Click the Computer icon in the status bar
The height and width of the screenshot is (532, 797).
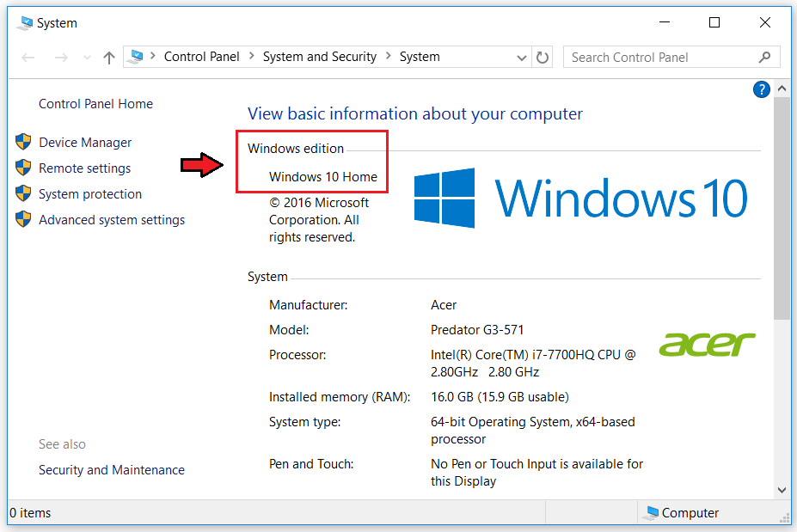point(650,512)
